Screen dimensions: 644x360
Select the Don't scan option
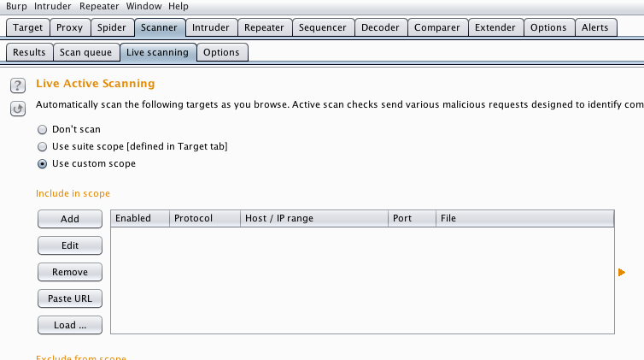pyautogui.click(x=43, y=129)
